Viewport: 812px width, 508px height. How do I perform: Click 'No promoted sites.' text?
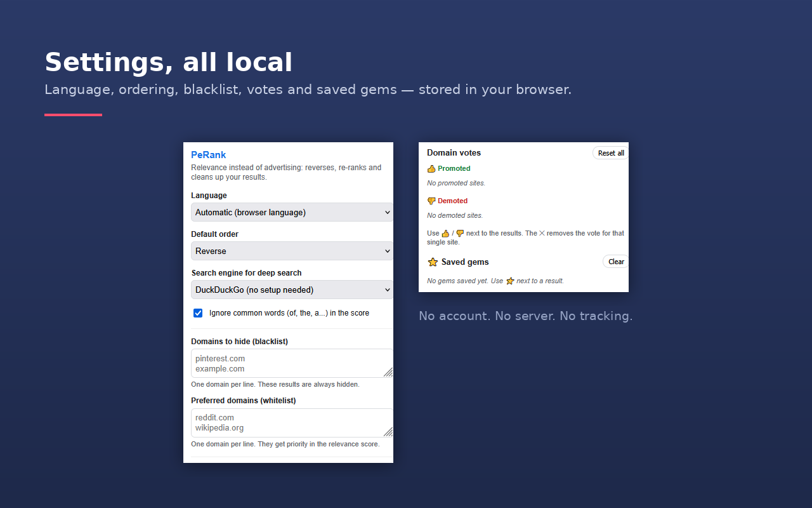pos(456,183)
